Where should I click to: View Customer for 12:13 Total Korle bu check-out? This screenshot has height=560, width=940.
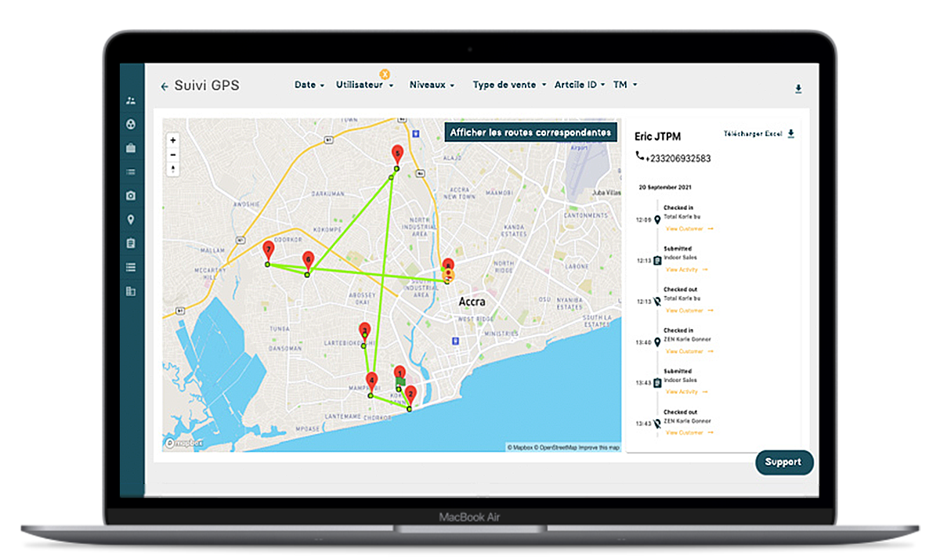pyautogui.click(x=689, y=310)
